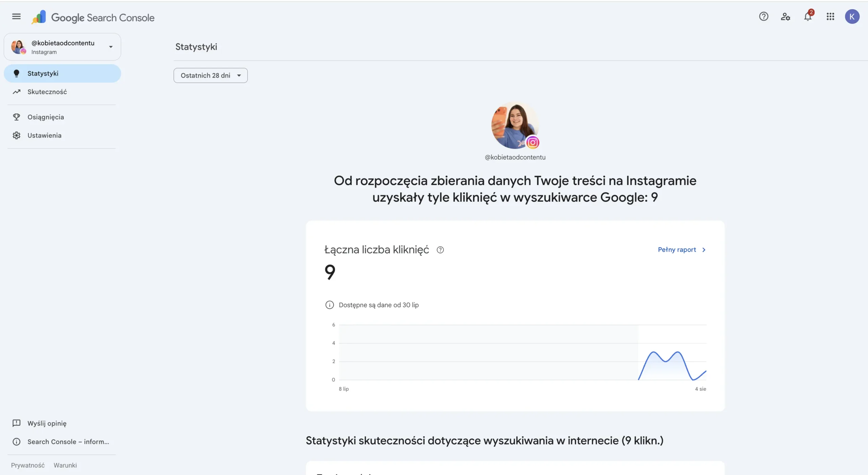This screenshot has width=868, height=475.
Task: Click the chevron arrow after Pełny raport
Action: coord(704,250)
